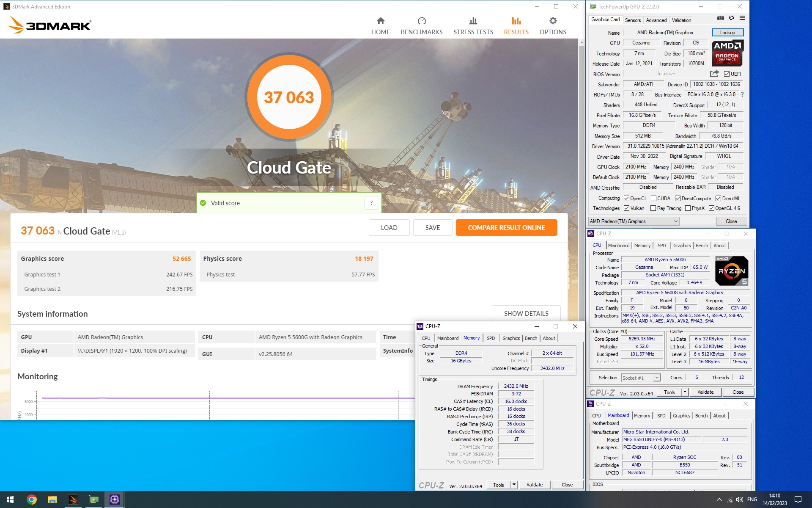
Task: Click SAVE to save the result
Action: [432, 227]
